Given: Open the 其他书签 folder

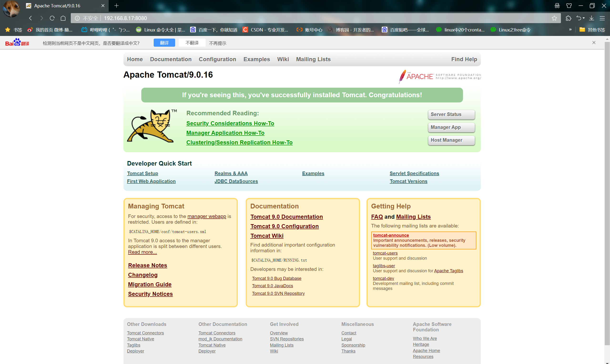Looking at the screenshot, I should pyautogui.click(x=592, y=30).
